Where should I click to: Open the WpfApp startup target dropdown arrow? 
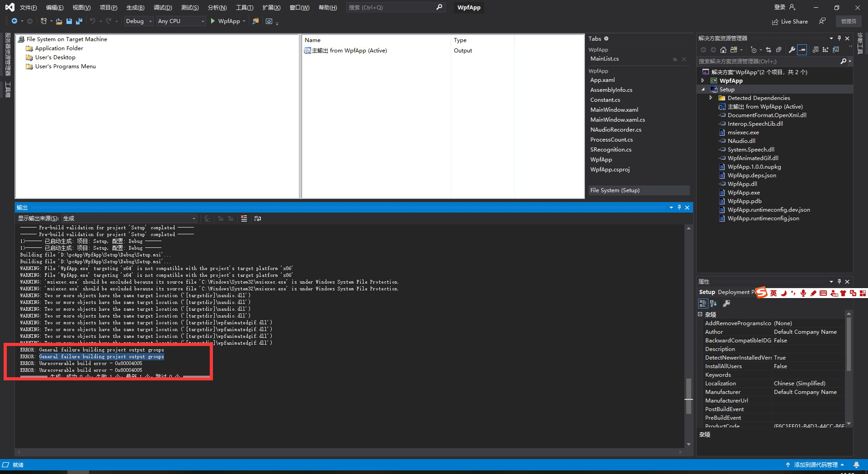pos(244,21)
